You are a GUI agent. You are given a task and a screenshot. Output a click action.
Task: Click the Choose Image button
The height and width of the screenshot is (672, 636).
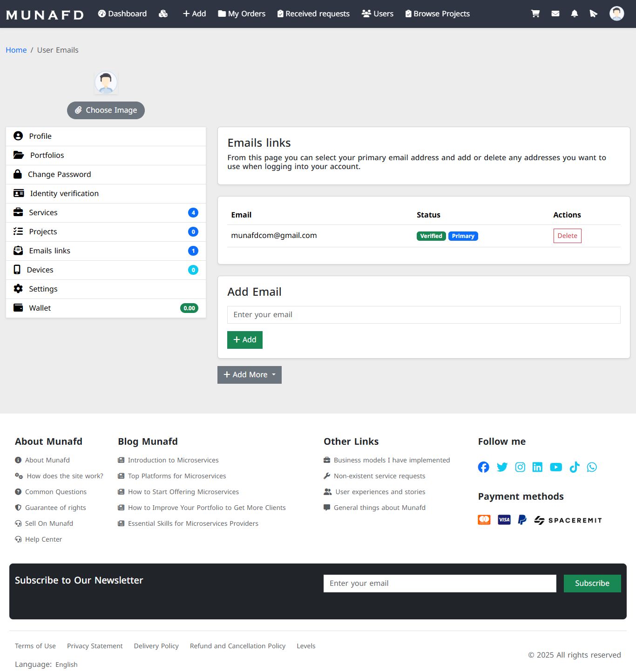click(106, 110)
